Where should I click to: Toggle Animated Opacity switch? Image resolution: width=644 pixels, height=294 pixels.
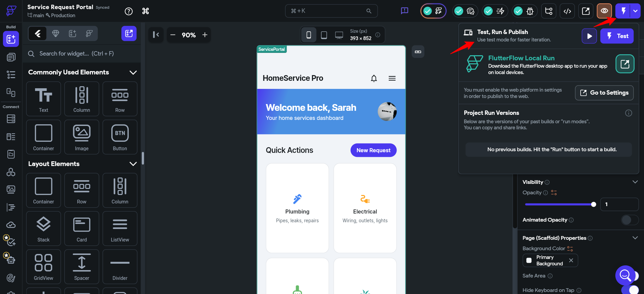coord(629,220)
